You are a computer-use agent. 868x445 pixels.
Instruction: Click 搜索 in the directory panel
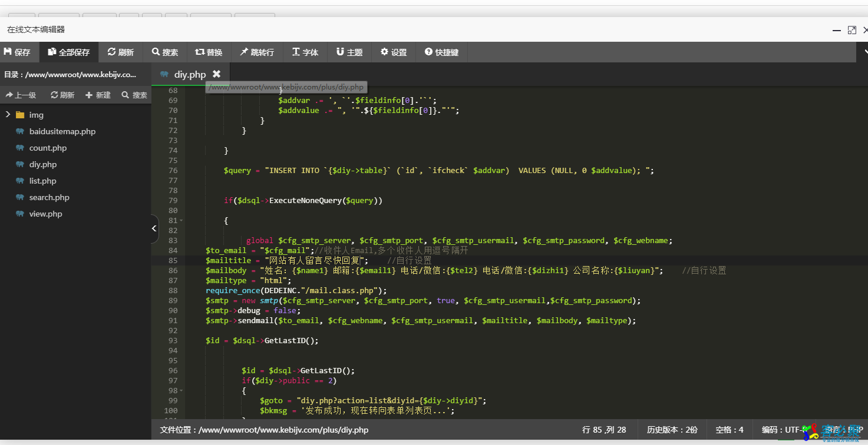pyautogui.click(x=134, y=95)
